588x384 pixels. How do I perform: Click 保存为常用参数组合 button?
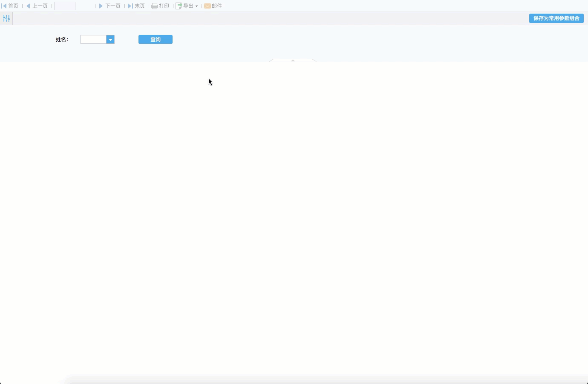(556, 18)
